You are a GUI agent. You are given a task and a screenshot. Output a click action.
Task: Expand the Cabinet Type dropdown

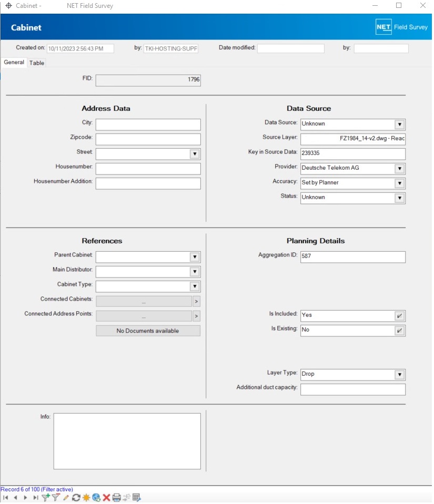click(195, 286)
